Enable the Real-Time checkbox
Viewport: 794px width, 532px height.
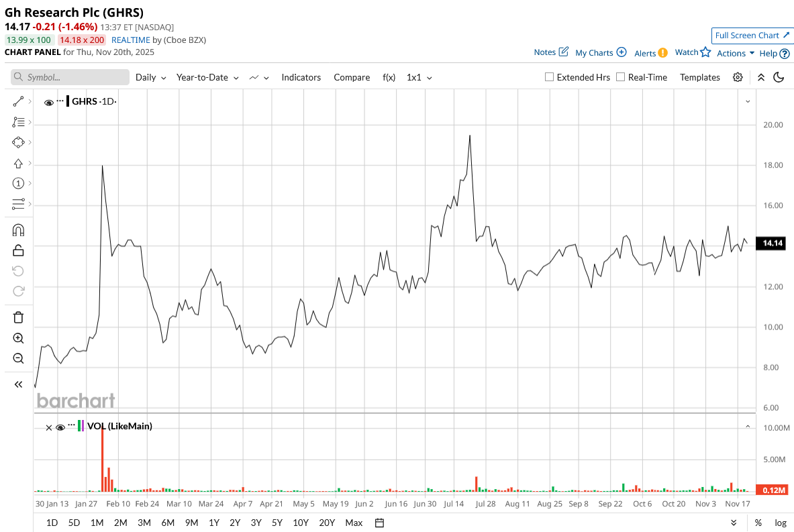click(x=620, y=77)
